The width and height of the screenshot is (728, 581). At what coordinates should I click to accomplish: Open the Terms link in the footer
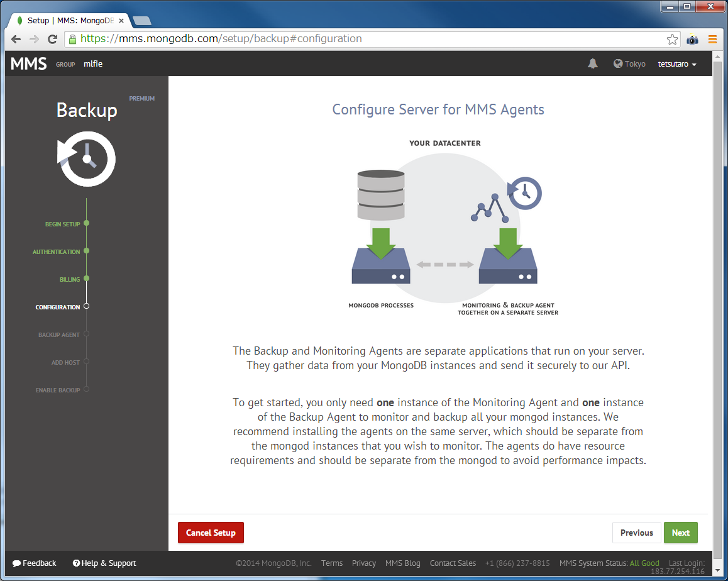[x=332, y=563]
